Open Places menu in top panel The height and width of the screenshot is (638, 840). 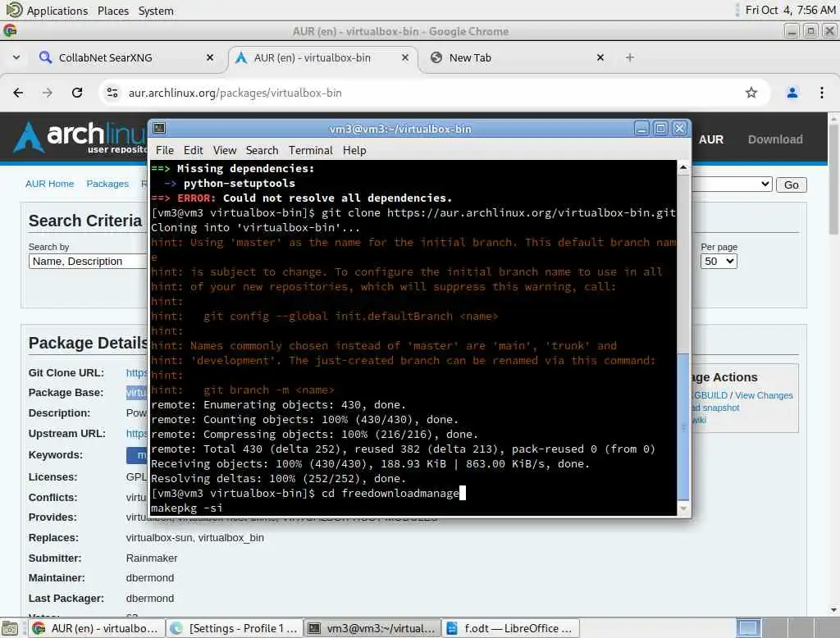click(113, 11)
